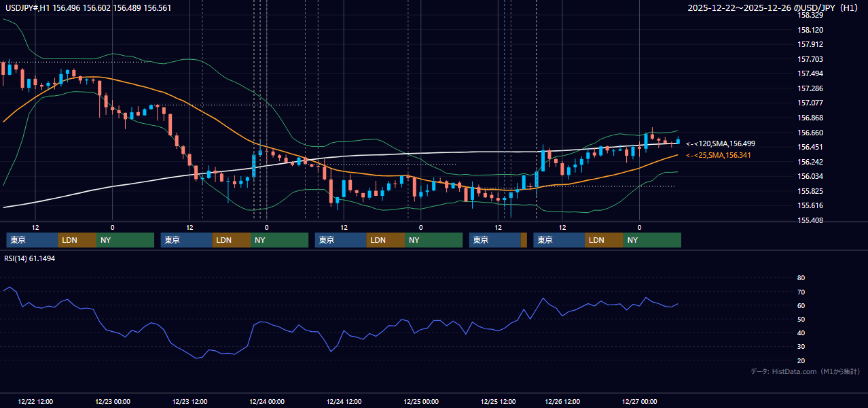
Task: Click the 2025-12-22～2025-12-26 USD/JPY (H1) header
Action: coord(774,8)
